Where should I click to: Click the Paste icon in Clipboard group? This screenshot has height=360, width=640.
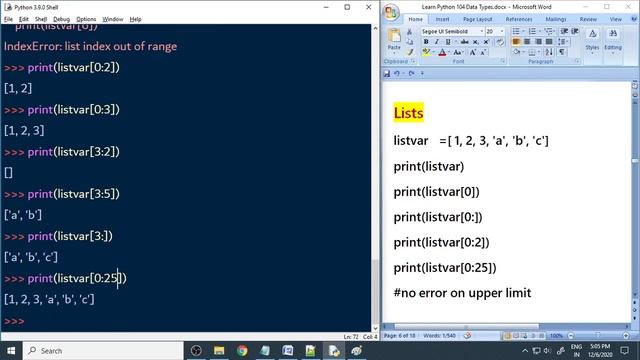394,36
